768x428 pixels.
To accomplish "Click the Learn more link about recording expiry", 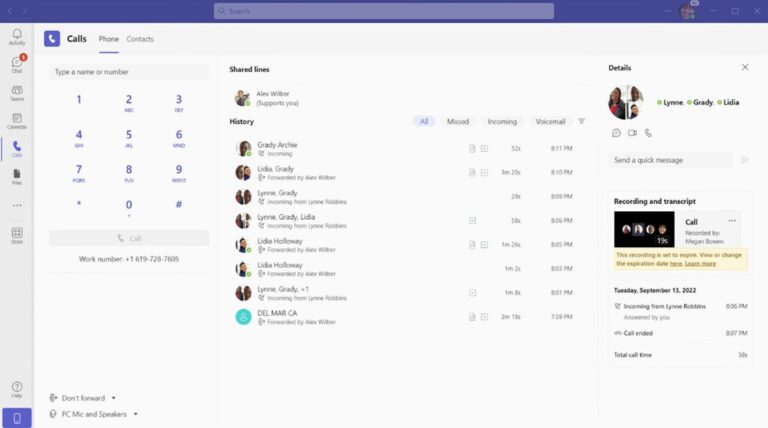I will pyautogui.click(x=701, y=264).
